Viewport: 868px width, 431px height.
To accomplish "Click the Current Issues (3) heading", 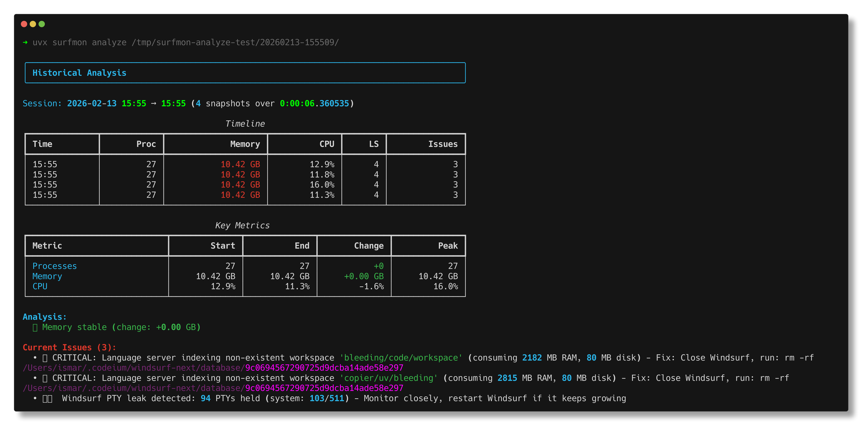I will click(x=69, y=347).
